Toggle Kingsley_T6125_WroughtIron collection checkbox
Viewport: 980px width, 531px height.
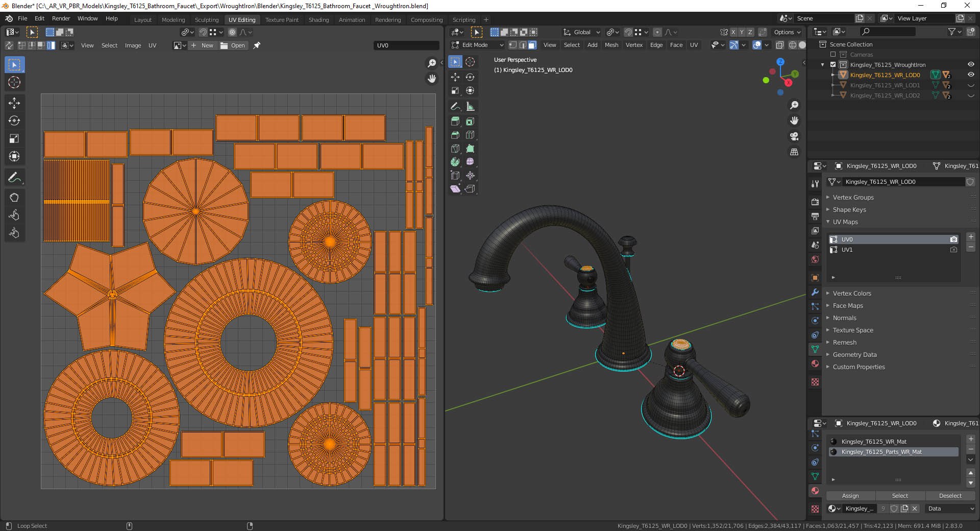pyautogui.click(x=833, y=65)
